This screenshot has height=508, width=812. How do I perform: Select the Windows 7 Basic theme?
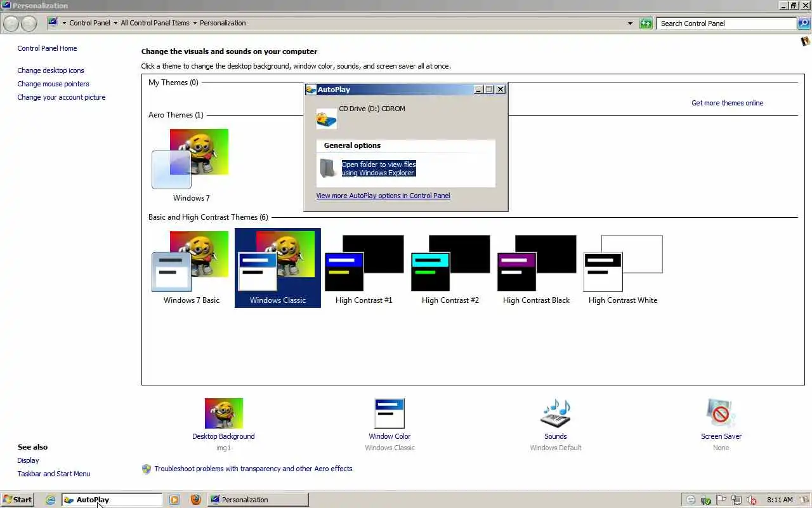[192, 267]
